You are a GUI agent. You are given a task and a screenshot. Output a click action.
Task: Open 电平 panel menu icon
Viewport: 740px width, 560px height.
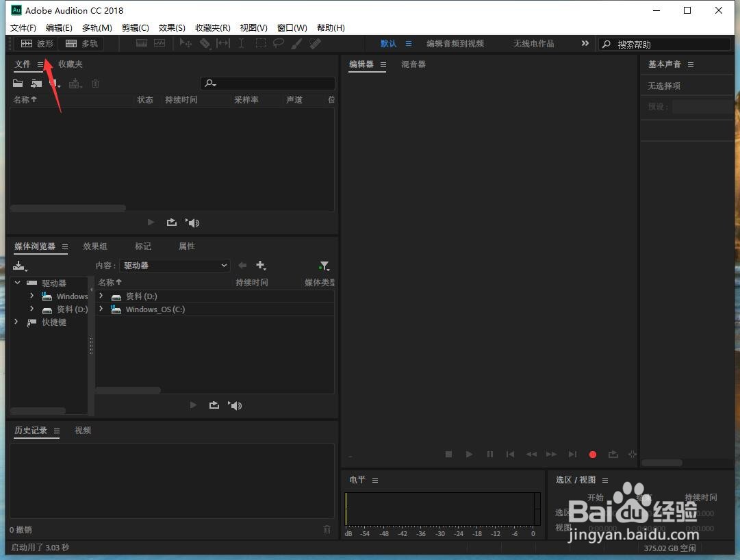coord(375,481)
